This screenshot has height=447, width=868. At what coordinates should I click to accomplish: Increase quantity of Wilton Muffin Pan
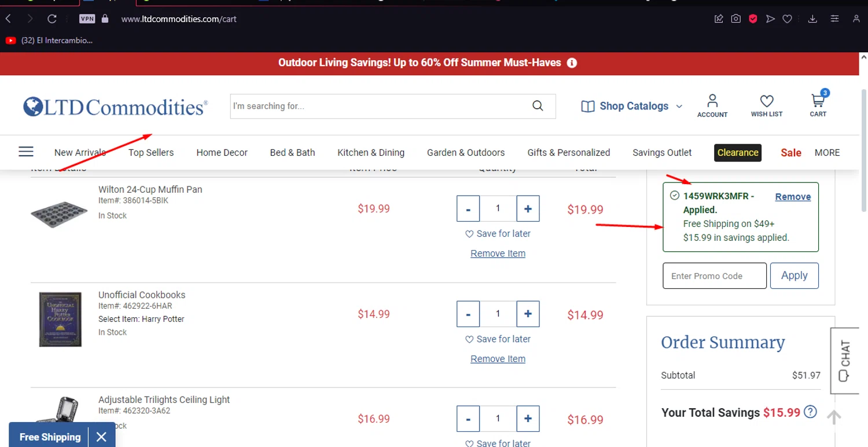click(528, 208)
